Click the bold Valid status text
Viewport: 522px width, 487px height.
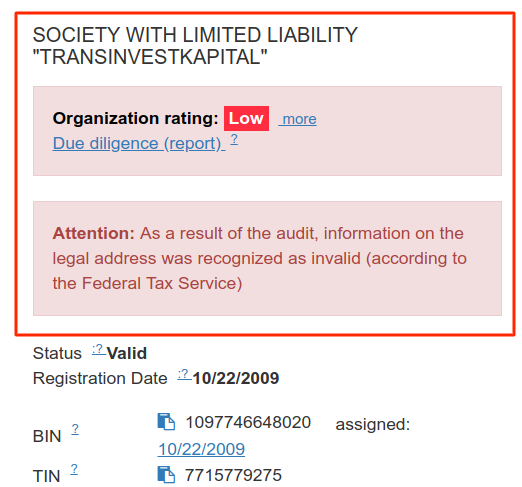[x=127, y=353]
